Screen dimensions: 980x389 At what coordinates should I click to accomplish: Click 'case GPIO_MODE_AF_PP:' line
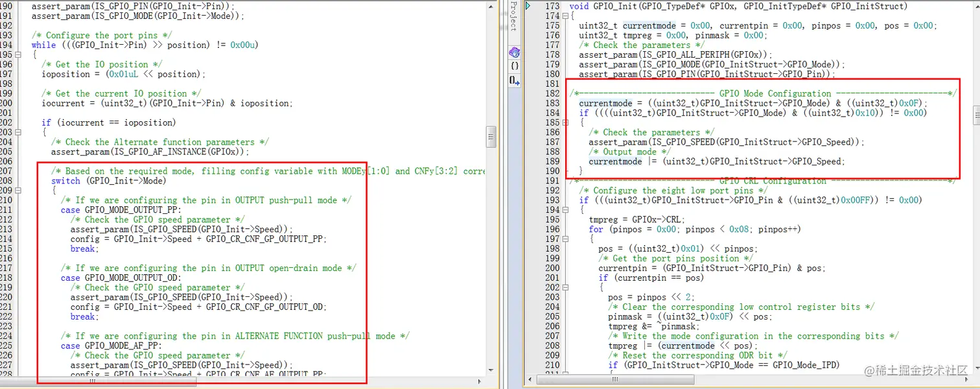click(x=111, y=346)
